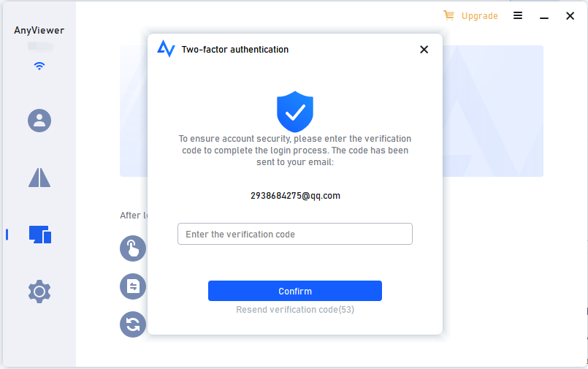Viewport: 588px width, 369px height.
Task: Minimize the AnyViewer window
Action: [x=544, y=15]
